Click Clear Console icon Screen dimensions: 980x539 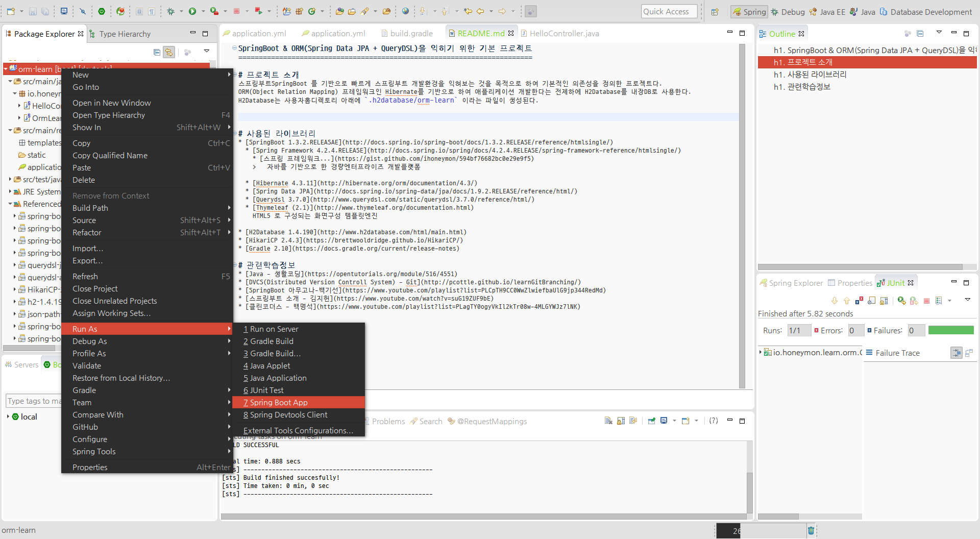[x=608, y=421]
